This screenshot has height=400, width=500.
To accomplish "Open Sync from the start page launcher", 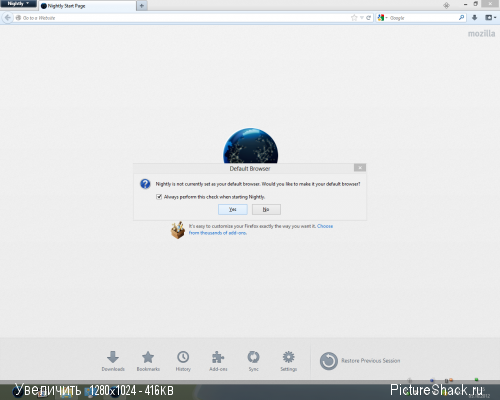I will pos(253,361).
